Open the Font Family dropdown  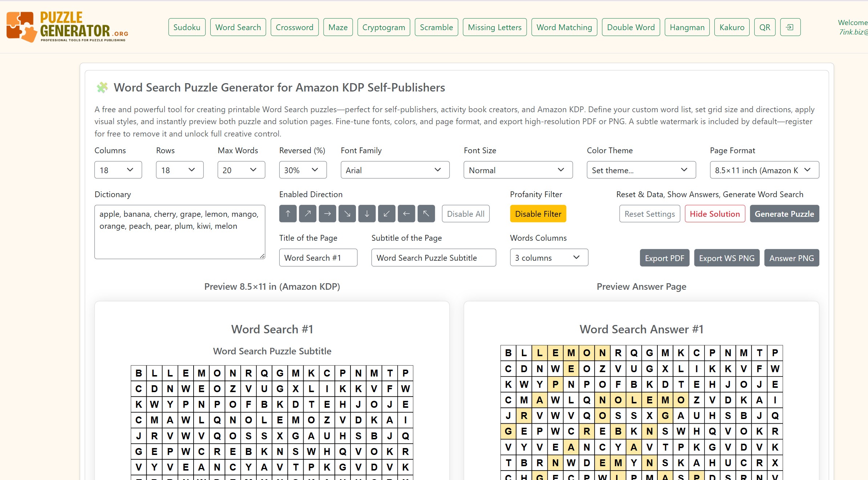click(395, 170)
